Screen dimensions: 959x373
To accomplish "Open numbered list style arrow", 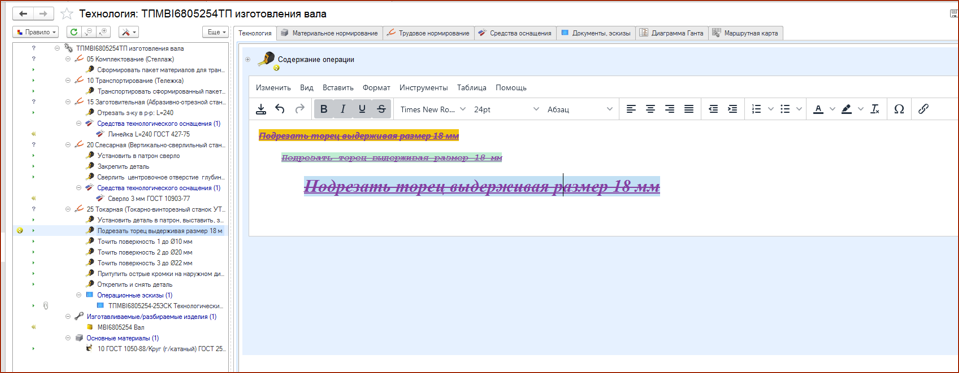I will (771, 109).
